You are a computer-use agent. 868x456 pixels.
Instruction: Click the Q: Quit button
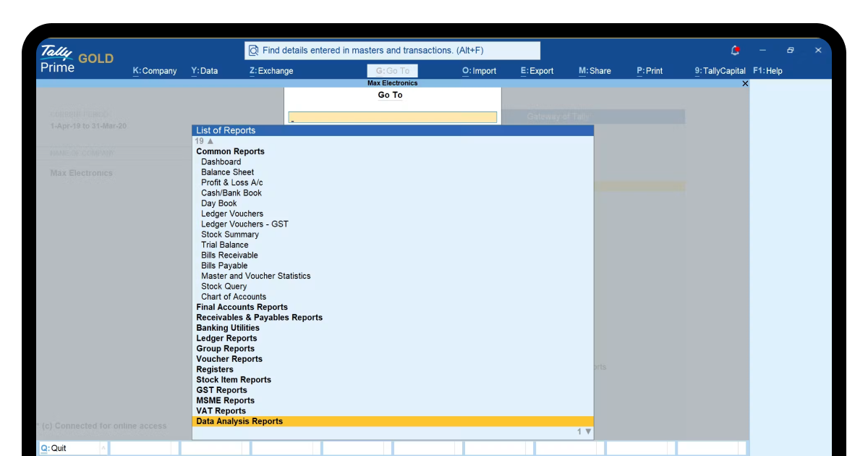click(72, 448)
